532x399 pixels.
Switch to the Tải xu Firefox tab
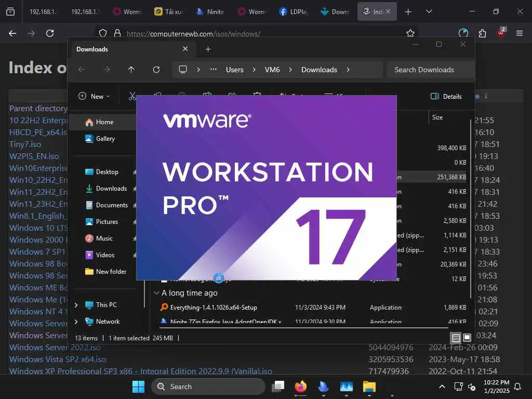tap(169, 12)
